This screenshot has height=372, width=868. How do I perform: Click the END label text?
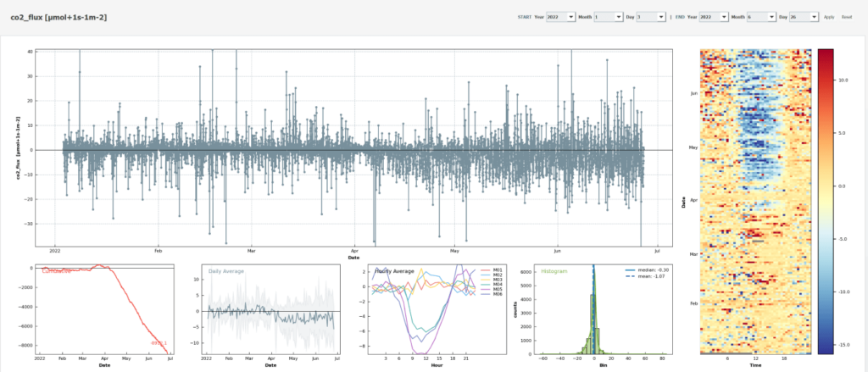point(680,17)
